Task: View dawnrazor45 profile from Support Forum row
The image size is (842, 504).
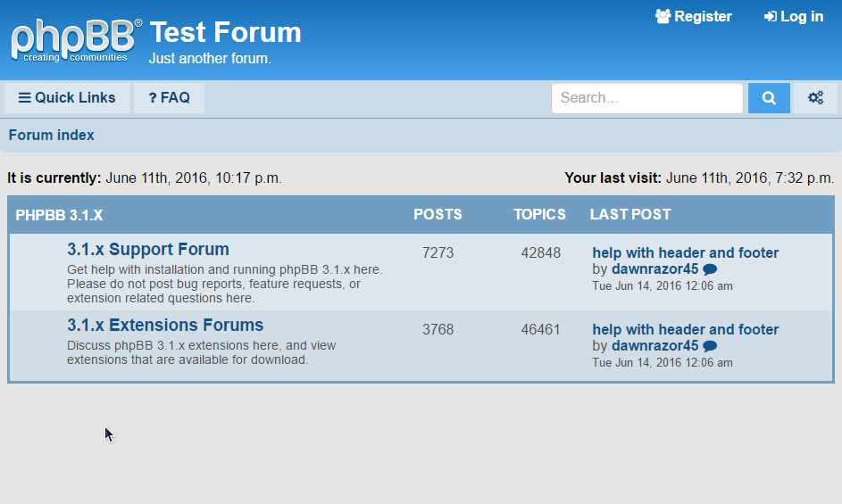Action: [x=654, y=269]
